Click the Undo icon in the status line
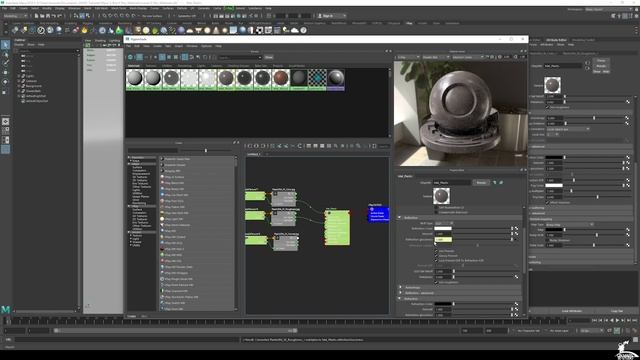 (53, 16)
